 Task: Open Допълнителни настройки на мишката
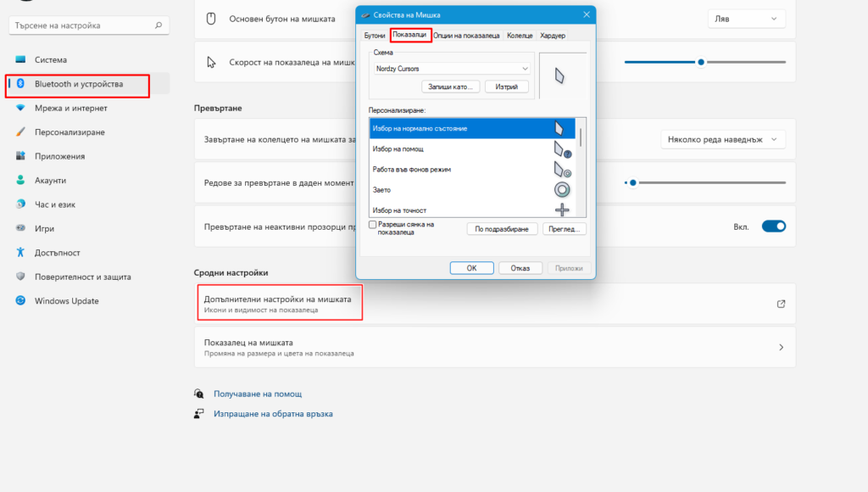495,304
